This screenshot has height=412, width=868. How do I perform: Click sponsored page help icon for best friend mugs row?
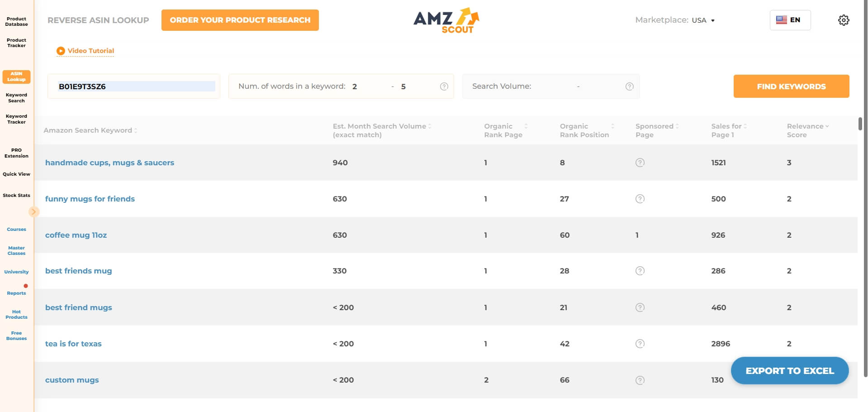tap(640, 307)
